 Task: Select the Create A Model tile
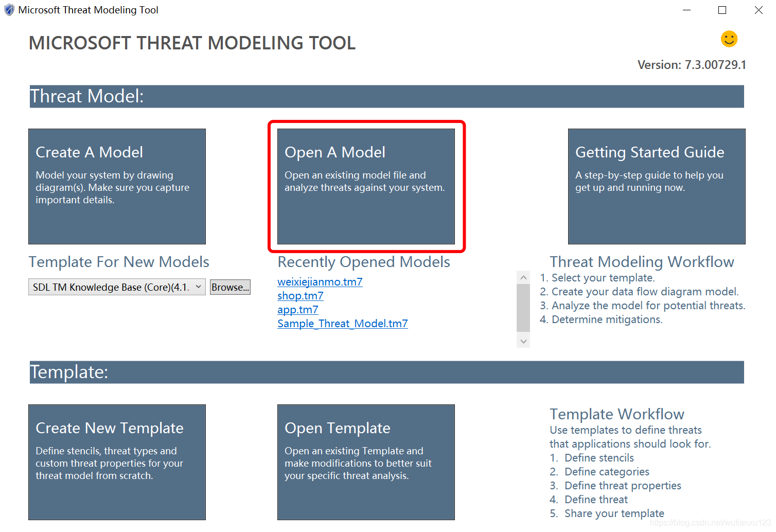pyautogui.click(x=117, y=186)
